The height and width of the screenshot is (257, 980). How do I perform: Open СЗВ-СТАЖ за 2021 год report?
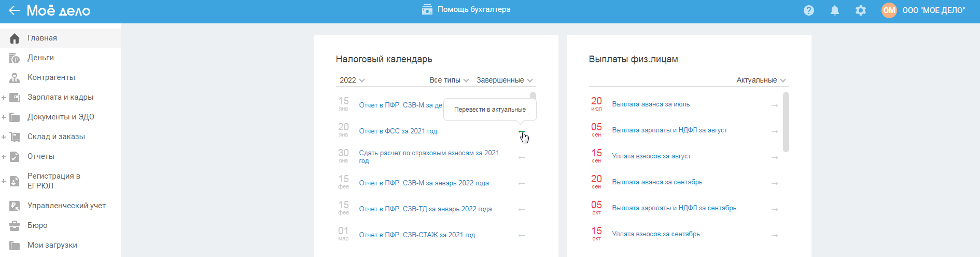(x=417, y=235)
